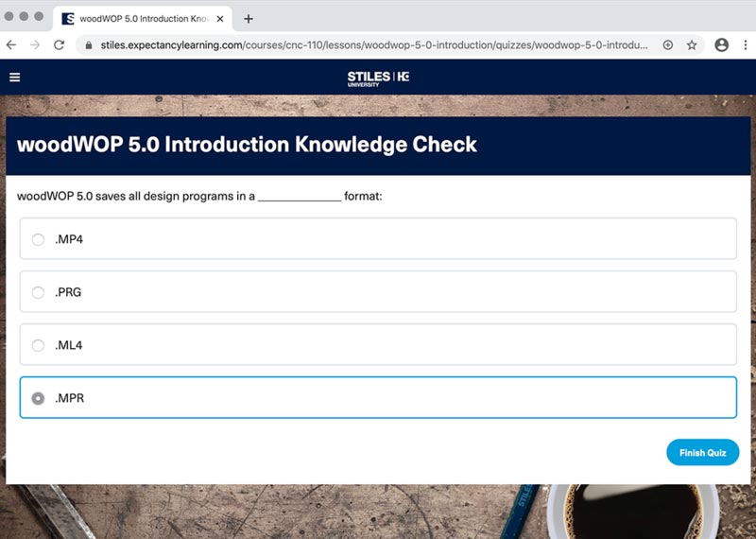Open a new tab with the plus button
756x539 pixels.
tap(249, 19)
